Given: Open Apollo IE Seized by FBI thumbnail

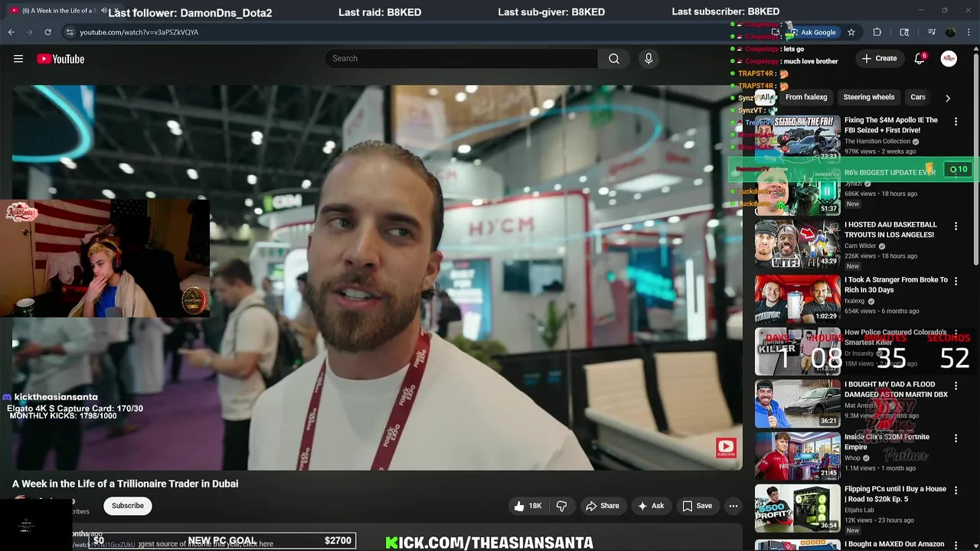Looking at the screenshot, I should pyautogui.click(x=798, y=138).
